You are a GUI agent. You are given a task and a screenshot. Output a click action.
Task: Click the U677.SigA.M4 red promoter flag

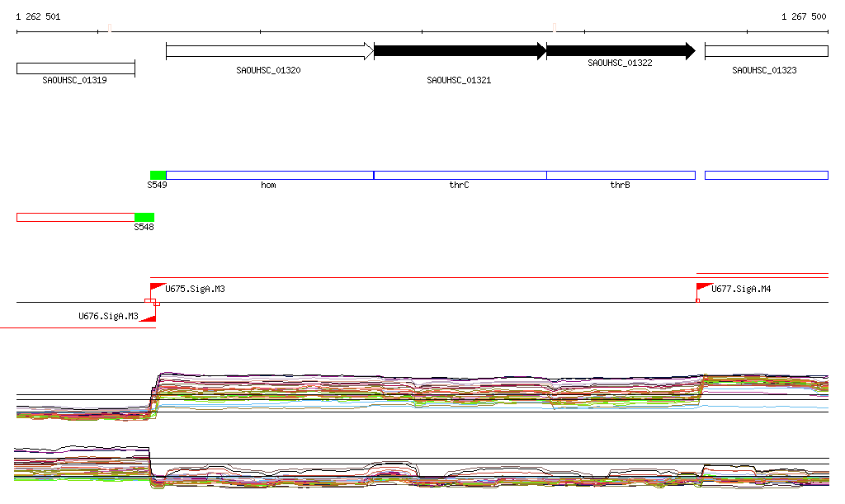coord(703,288)
